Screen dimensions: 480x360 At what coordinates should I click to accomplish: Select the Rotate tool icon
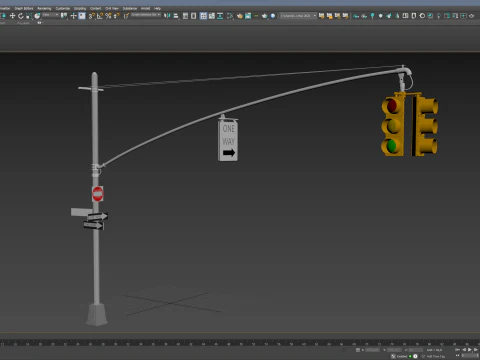click(x=21, y=16)
